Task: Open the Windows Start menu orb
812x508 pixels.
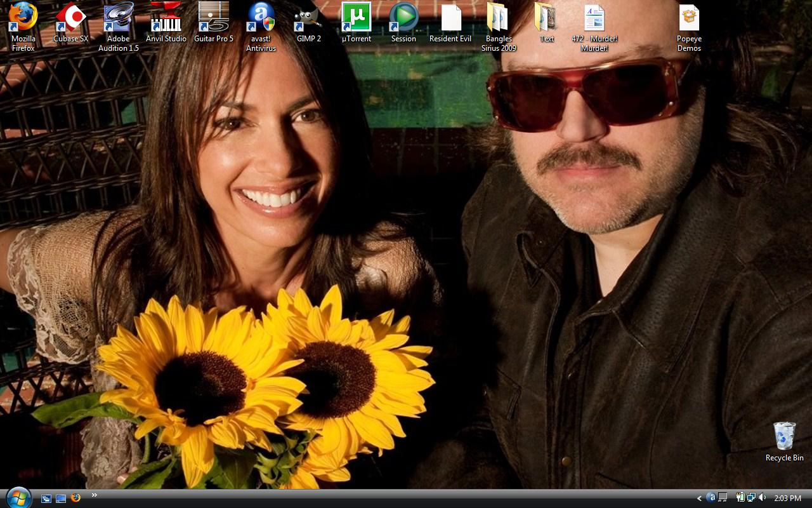Action: click(x=18, y=497)
